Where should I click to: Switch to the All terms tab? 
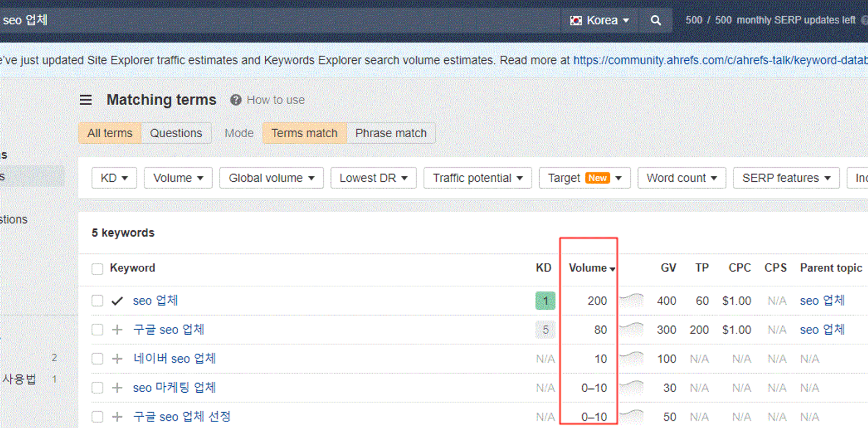[110, 133]
